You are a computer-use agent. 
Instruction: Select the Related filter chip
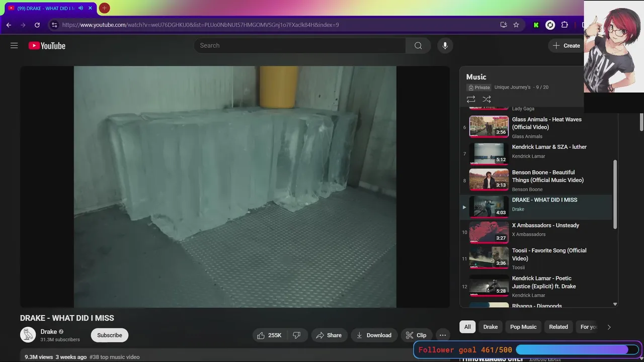[558, 327]
